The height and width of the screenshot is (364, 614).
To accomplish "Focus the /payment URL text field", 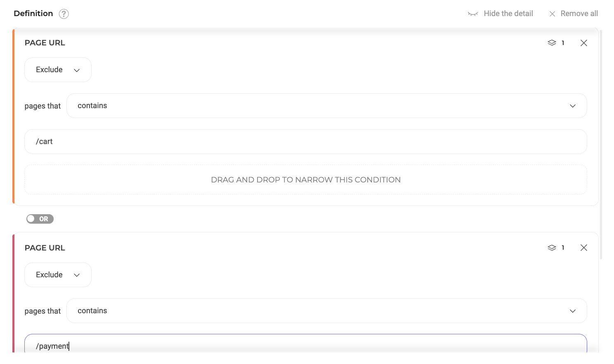I will [305, 345].
